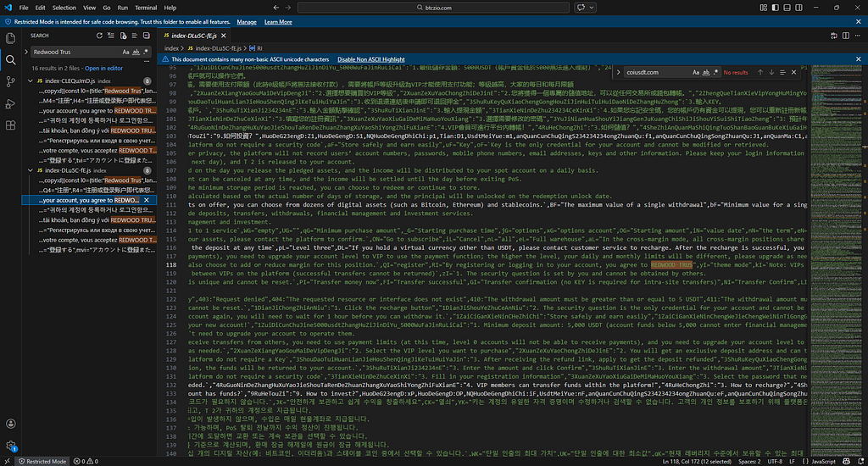View search results as tree
This screenshot has width=868, height=466.
click(x=135, y=36)
